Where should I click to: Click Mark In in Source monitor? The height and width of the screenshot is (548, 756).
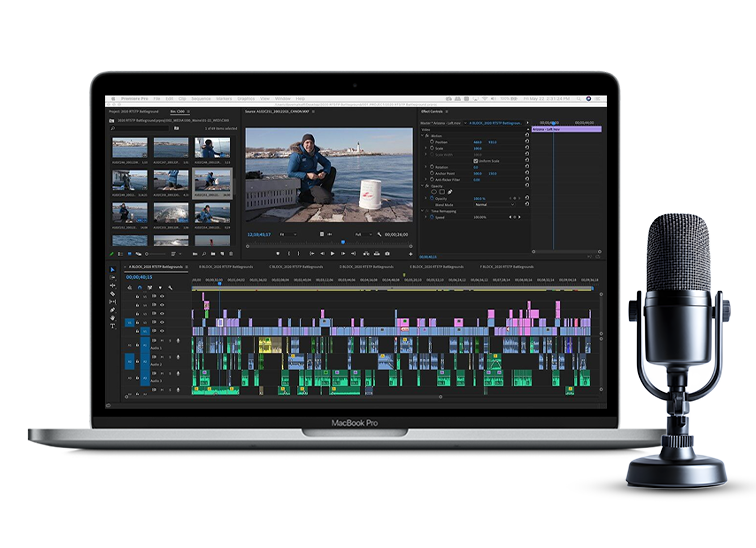(x=289, y=254)
